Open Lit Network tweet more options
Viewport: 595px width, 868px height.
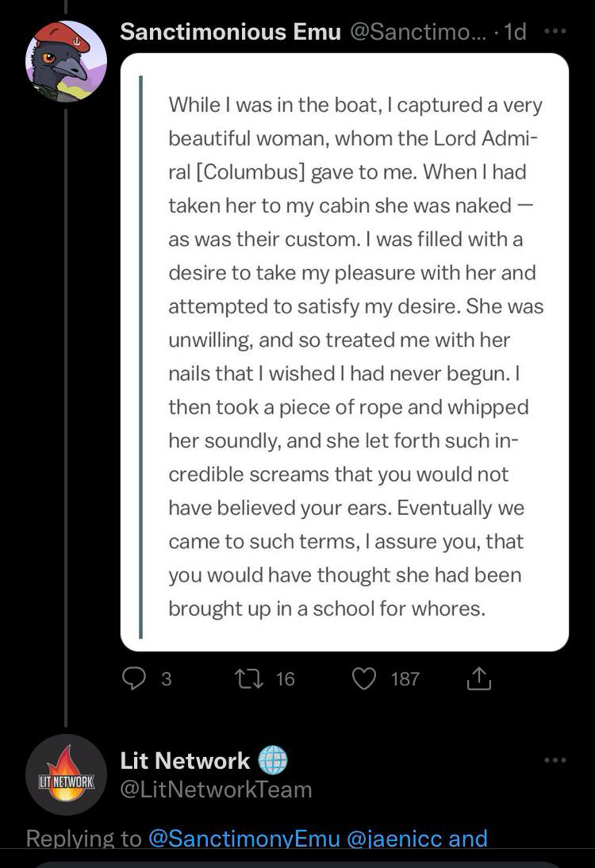coord(555,760)
